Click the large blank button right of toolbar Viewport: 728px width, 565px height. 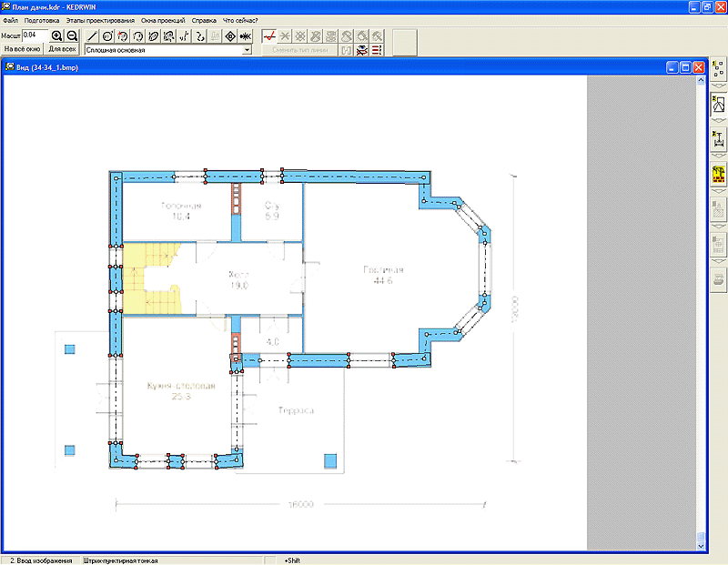pyautogui.click(x=405, y=42)
